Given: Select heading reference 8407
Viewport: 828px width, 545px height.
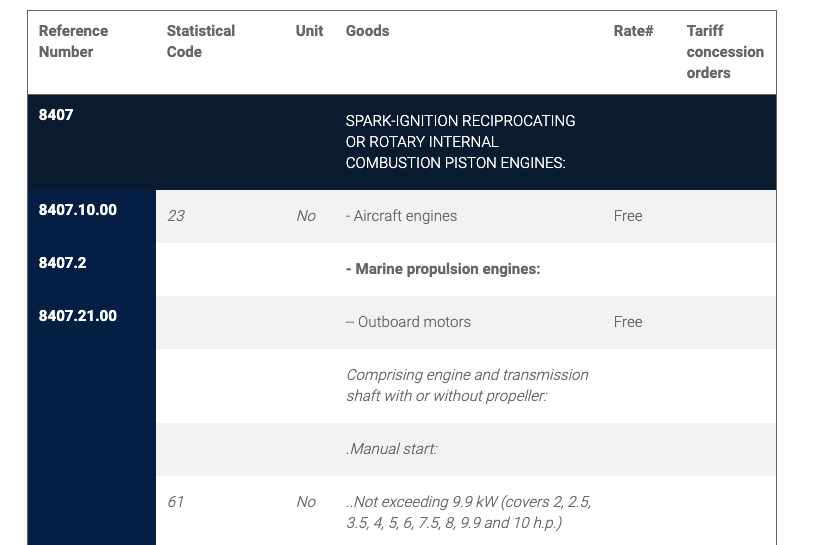Looking at the screenshot, I should [x=56, y=115].
